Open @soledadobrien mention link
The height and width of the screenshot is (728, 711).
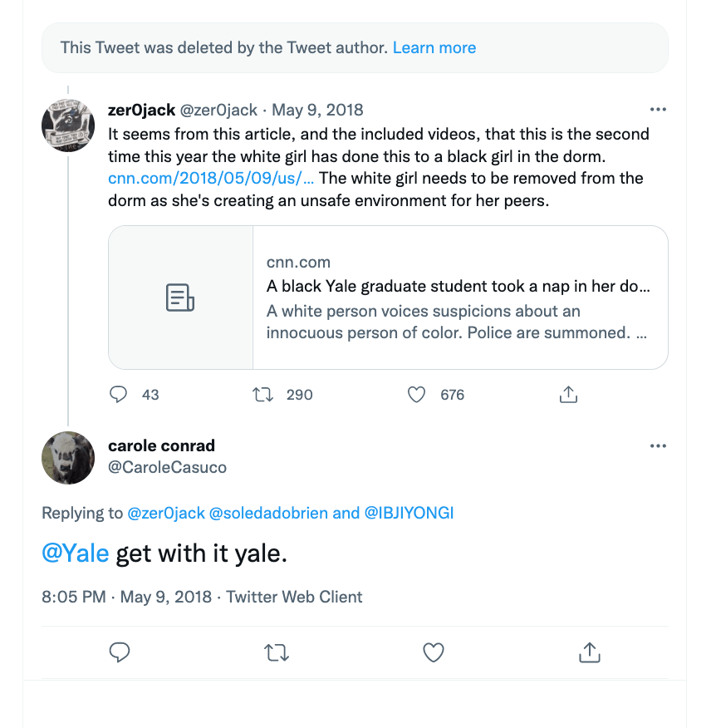coord(268,513)
